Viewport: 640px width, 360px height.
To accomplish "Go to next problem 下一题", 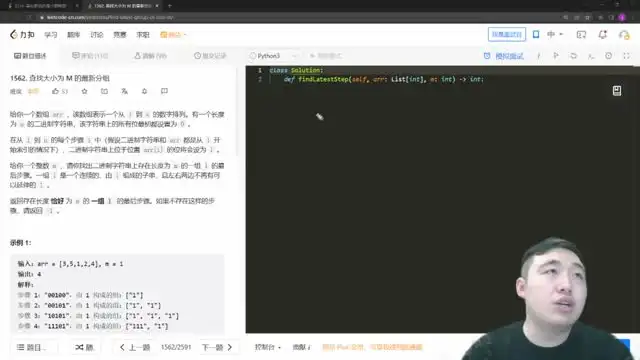I will click(217, 347).
